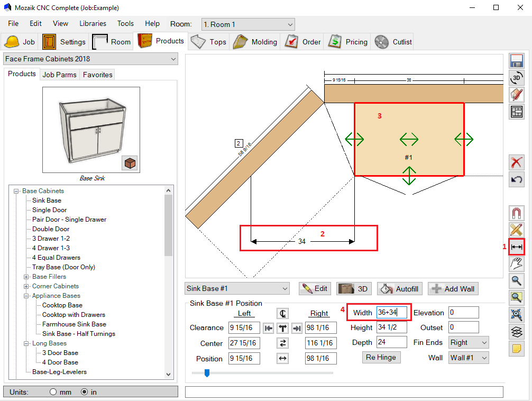
Task: Click the save (floppy disk) icon
Action: click(517, 61)
